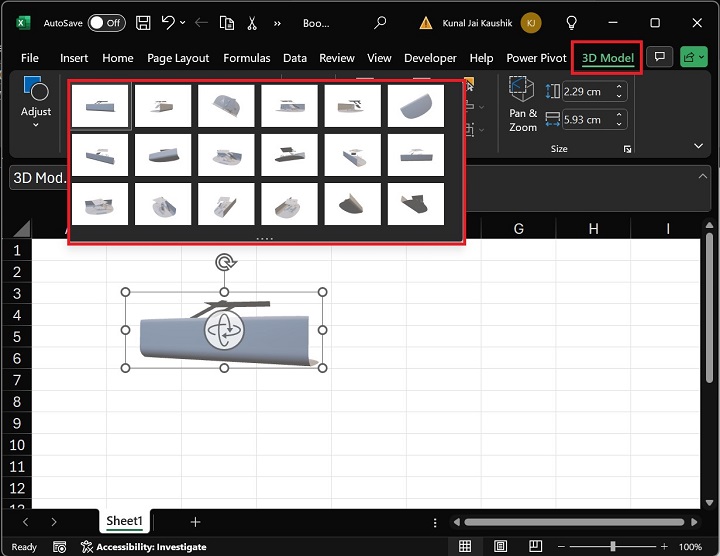Expand the Size group dialog launcher
This screenshot has height=556, width=720.
point(628,149)
